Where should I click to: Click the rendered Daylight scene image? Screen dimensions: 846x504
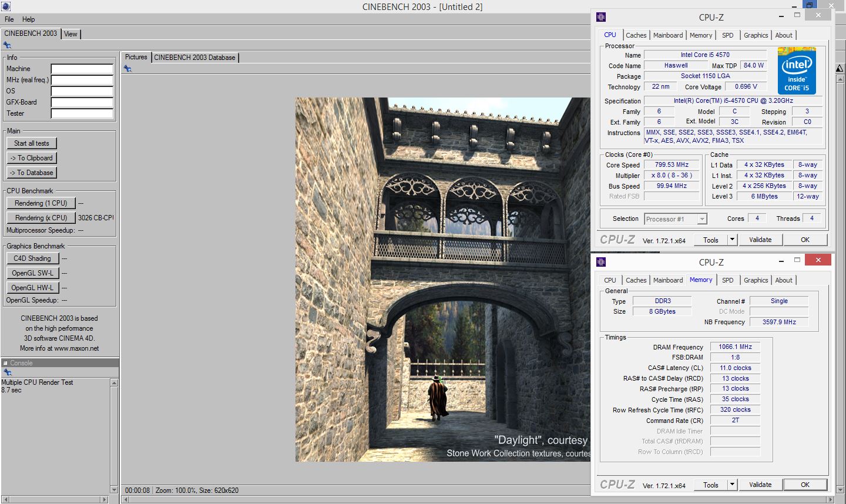[x=443, y=280]
